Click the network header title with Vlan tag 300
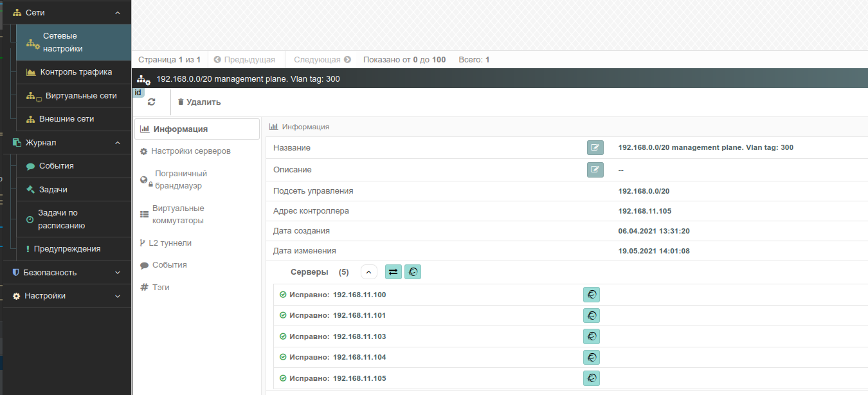This screenshot has height=395, width=868. click(x=248, y=79)
